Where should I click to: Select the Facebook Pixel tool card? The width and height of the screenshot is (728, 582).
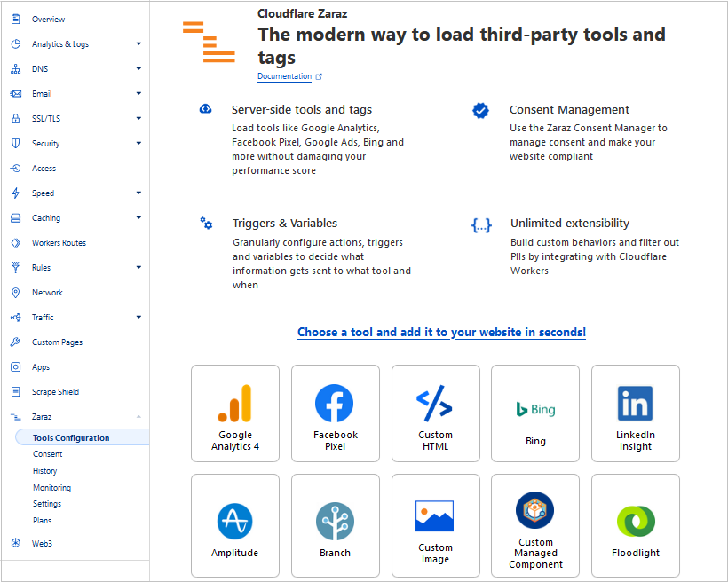pos(336,413)
